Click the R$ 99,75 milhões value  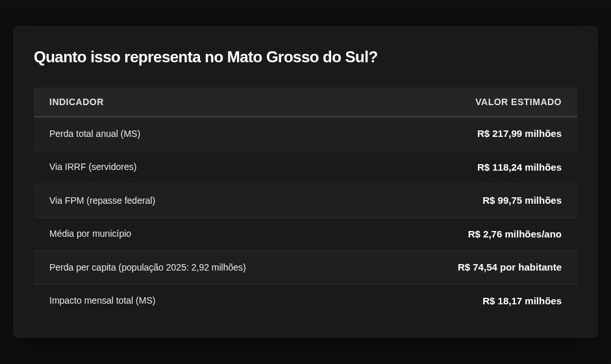(x=521, y=200)
